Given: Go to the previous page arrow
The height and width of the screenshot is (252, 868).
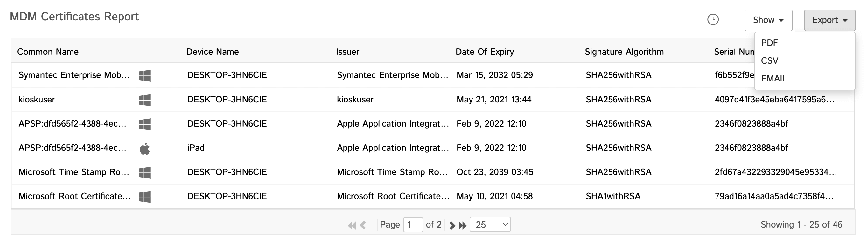Looking at the screenshot, I should [x=363, y=225].
